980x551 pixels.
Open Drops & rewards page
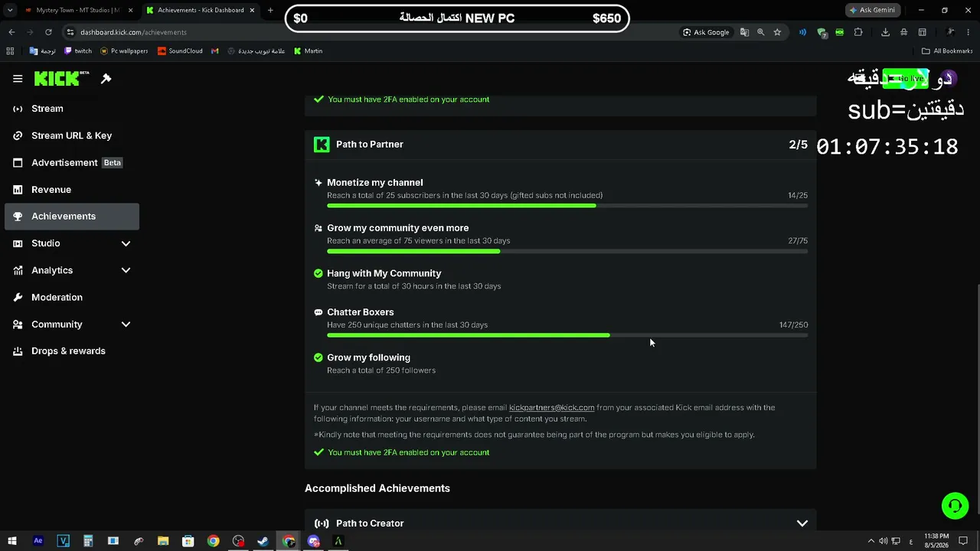point(72,351)
